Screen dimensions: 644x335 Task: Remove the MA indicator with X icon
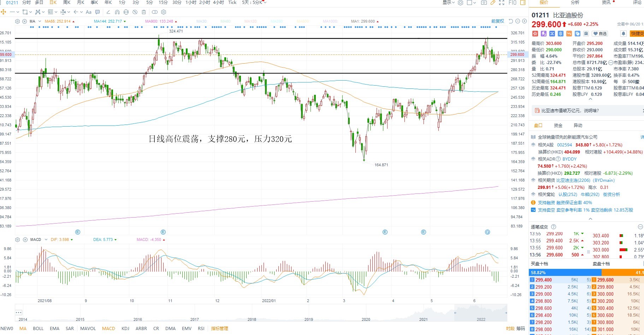(24, 21)
